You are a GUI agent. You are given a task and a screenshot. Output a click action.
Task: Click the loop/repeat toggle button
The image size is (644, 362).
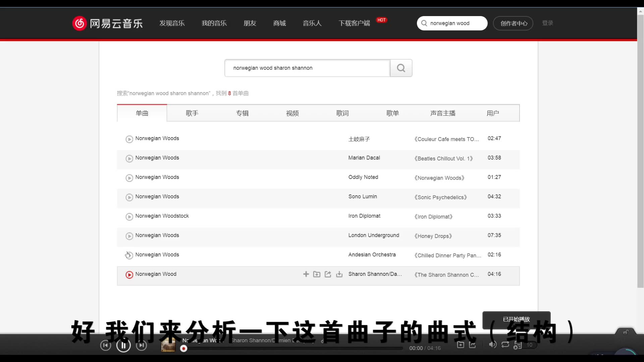pyautogui.click(x=505, y=345)
